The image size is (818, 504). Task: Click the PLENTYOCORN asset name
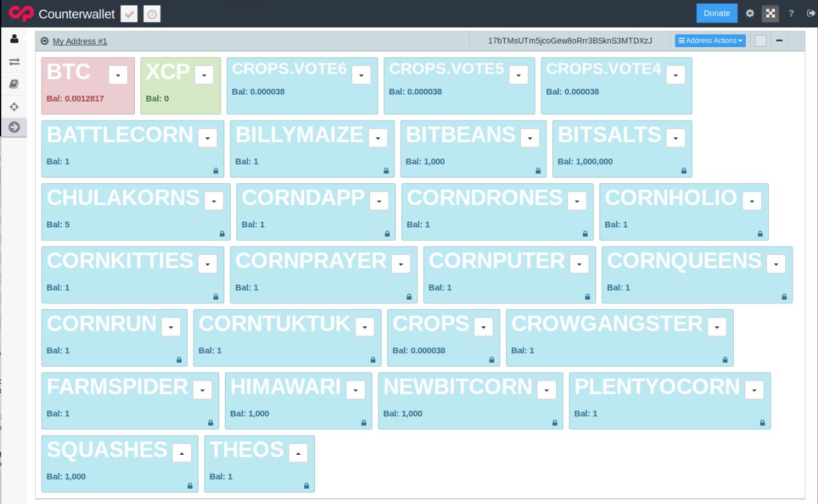click(x=657, y=387)
